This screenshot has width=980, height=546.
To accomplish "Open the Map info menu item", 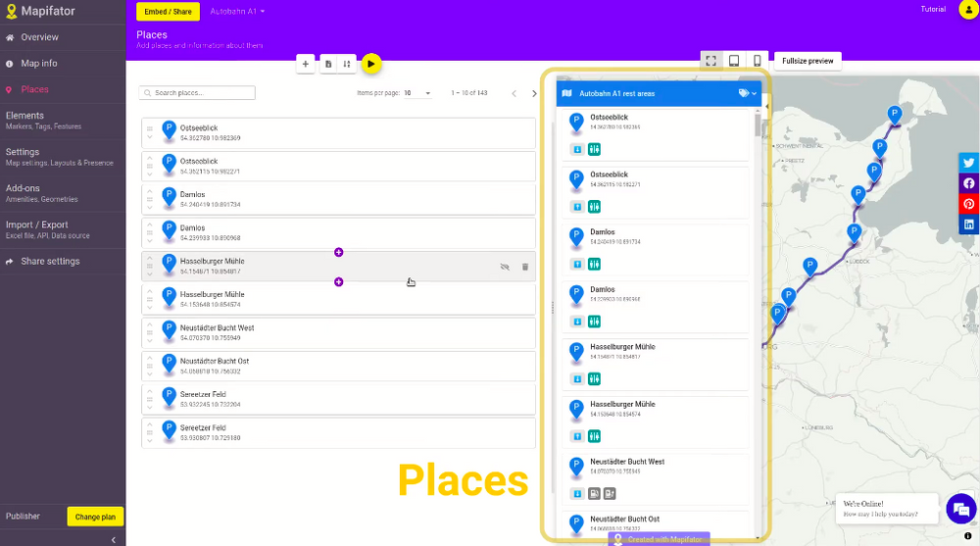I will [x=39, y=64].
